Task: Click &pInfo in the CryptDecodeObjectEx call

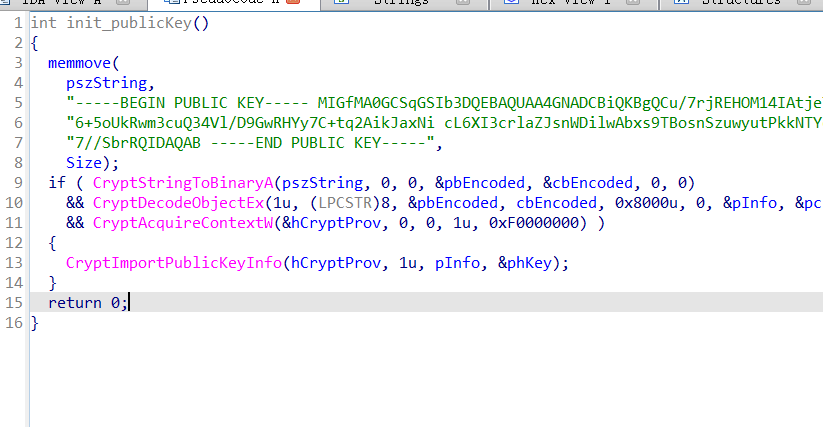Action: coord(750,203)
